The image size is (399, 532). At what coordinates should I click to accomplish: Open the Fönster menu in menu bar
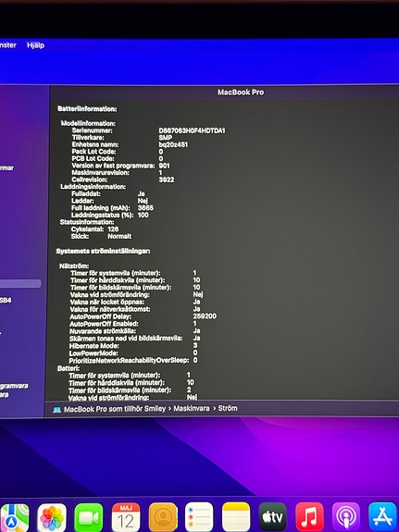click(x=7, y=45)
